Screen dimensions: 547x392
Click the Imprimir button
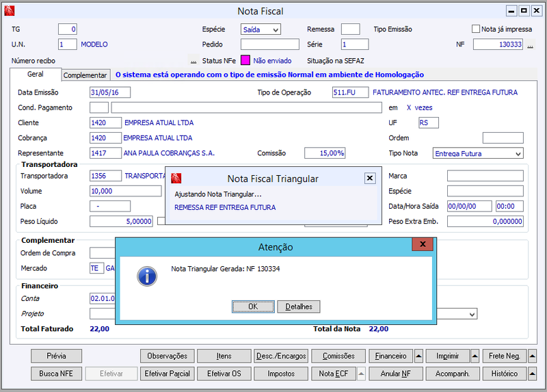coord(448,356)
